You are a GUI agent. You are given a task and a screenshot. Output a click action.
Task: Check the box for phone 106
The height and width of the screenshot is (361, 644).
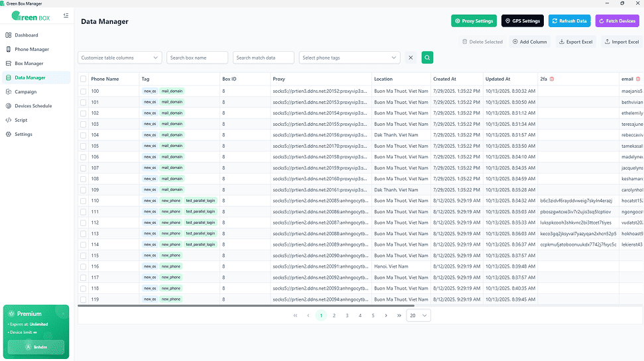[x=84, y=157]
